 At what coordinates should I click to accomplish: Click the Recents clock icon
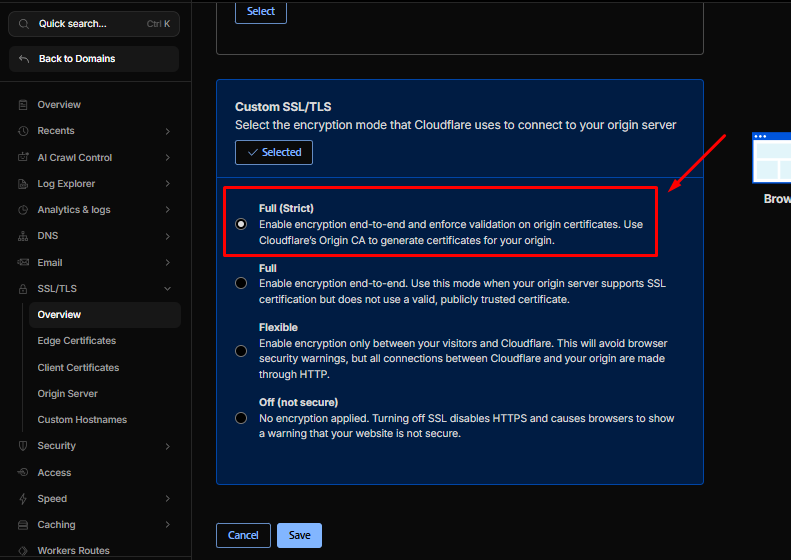coord(23,131)
